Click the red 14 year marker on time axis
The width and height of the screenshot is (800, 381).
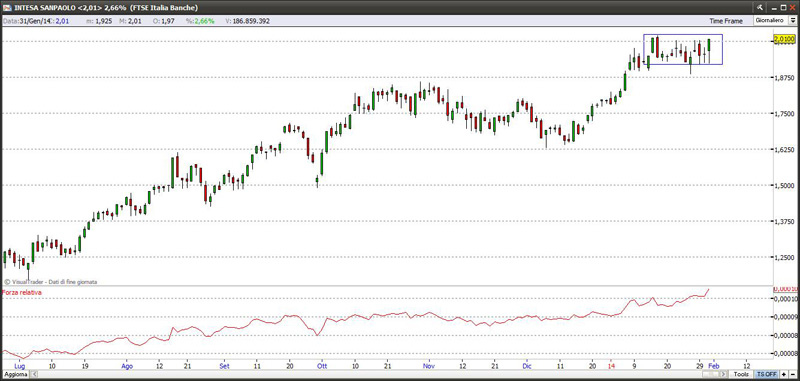(612, 366)
